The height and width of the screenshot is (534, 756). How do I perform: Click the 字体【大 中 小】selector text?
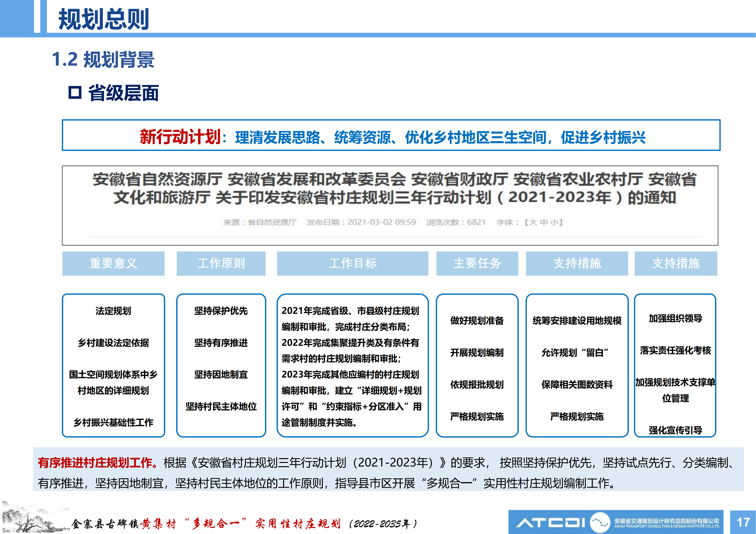tap(530, 222)
